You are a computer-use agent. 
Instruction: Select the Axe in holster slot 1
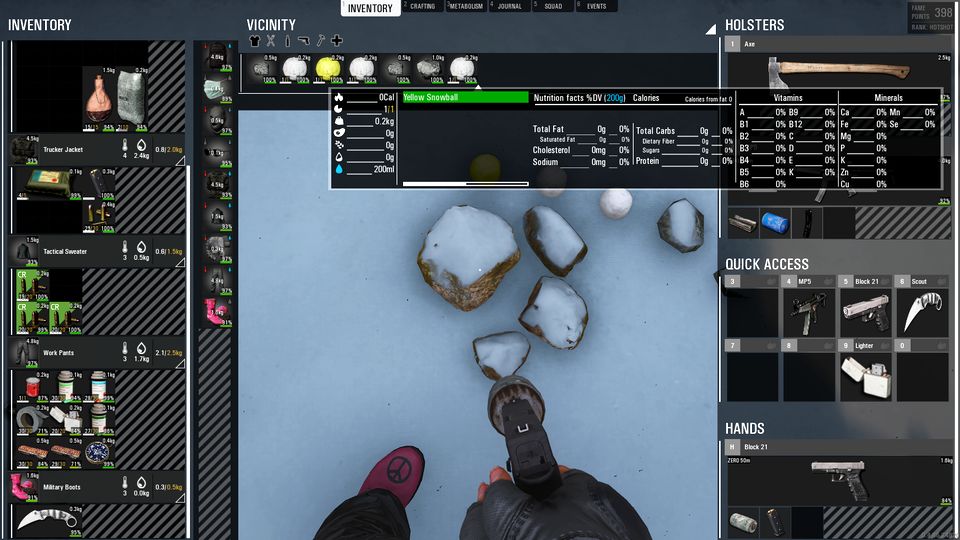point(838,70)
